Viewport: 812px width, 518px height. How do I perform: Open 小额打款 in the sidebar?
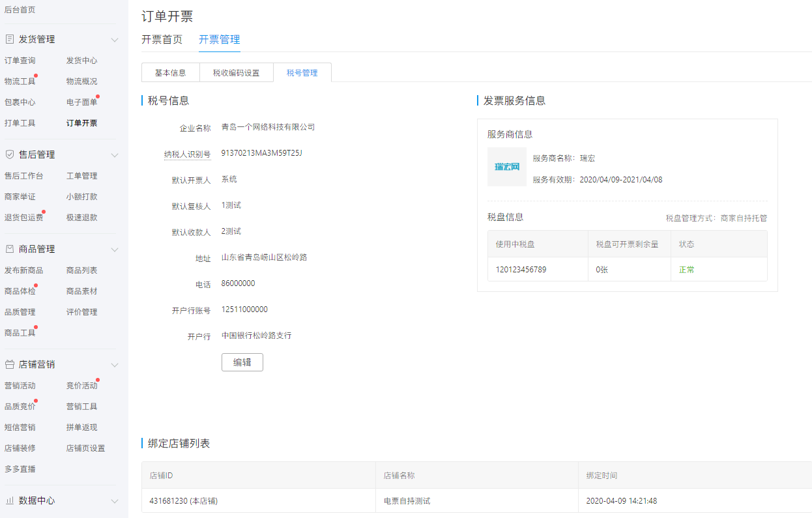coord(82,197)
